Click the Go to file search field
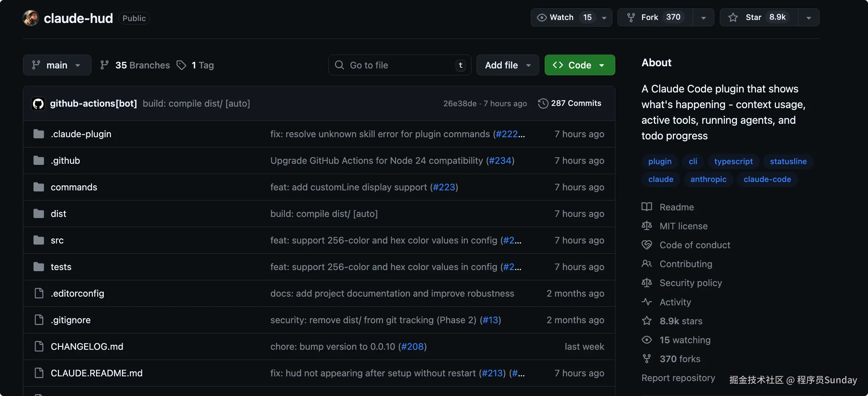868x396 pixels. [399, 65]
